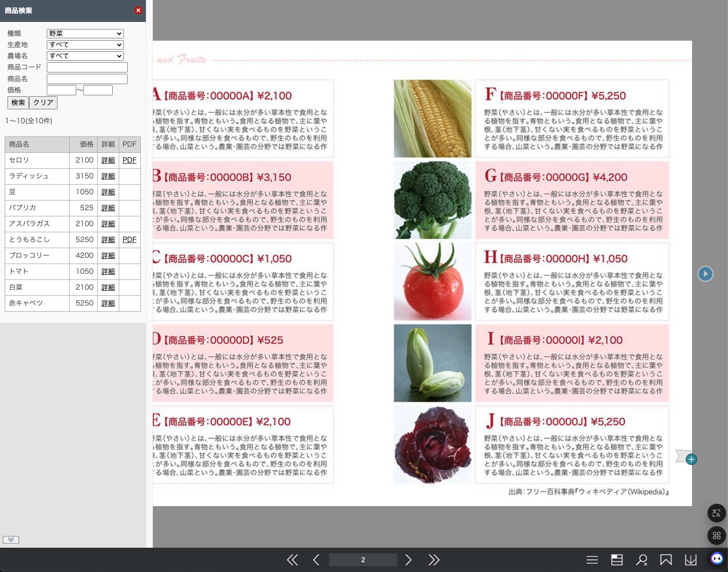
Task: Open the bookmark icon in bottom toolbar
Action: (x=666, y=560)
